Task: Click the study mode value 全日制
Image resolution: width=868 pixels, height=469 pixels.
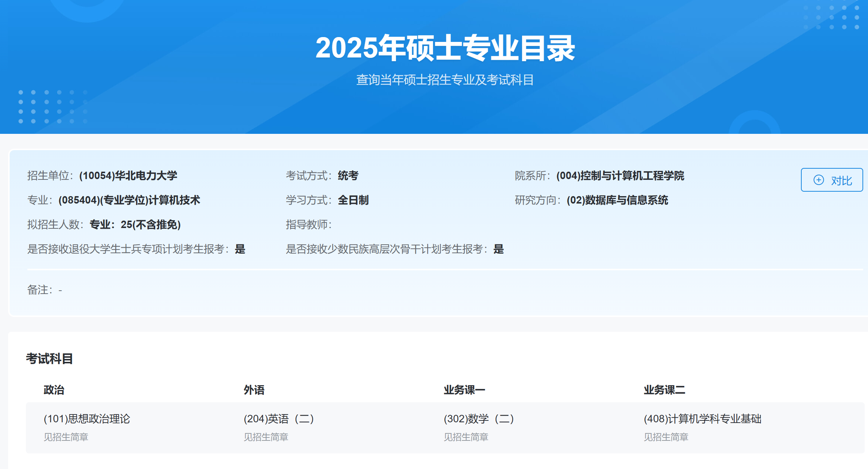Action: click(353, 200)
